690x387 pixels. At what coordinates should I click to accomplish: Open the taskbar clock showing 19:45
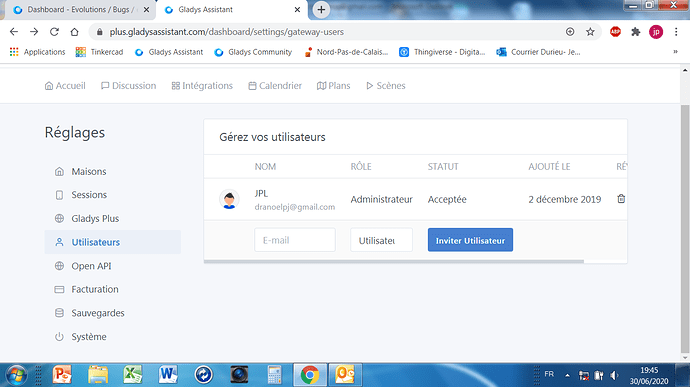click(649, 376)
